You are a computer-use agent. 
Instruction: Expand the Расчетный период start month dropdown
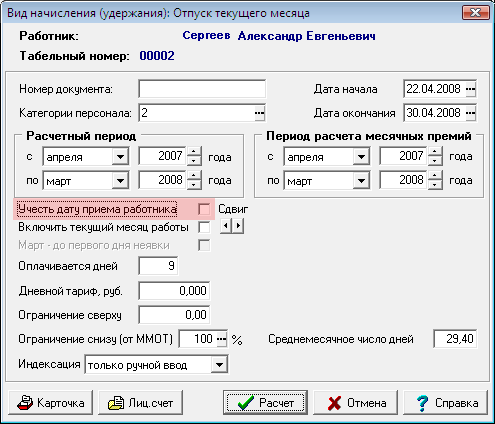pos(120,156)
